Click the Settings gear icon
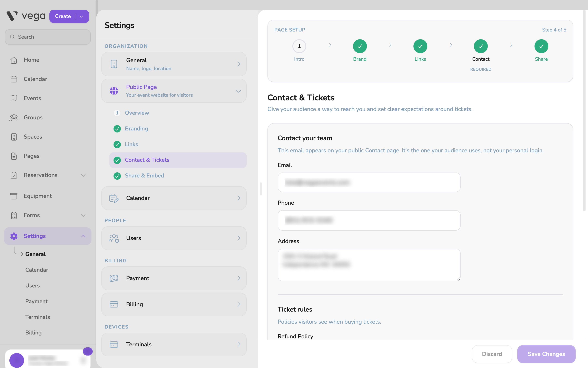This screenshot has height=368, width=588. point(14,236)
